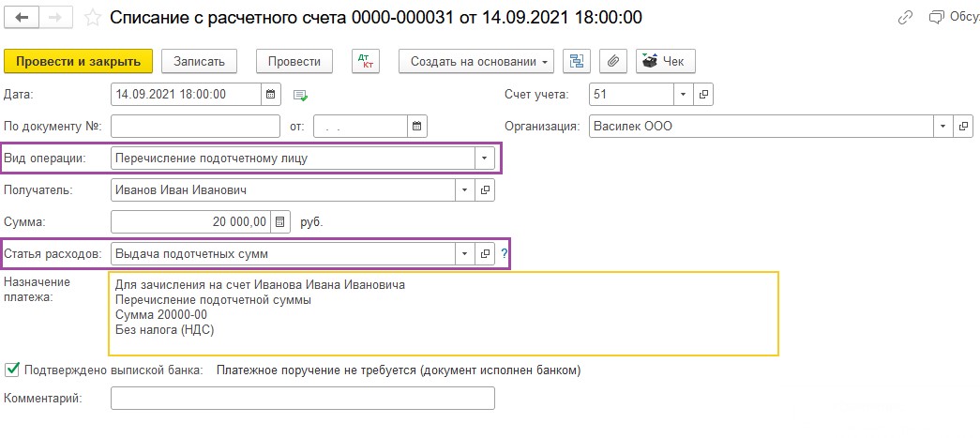This screenshot has width=980, height=438.
Task: Open Создать на основании menu
Action: [x=476, y=61]
